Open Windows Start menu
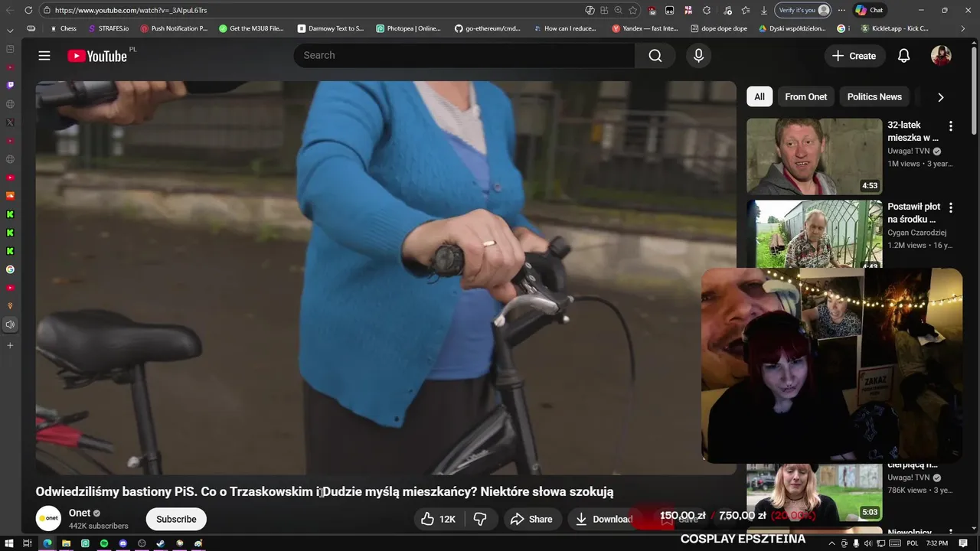The height and width of the screenshot is (551, 980). click(x=8, y=543)
